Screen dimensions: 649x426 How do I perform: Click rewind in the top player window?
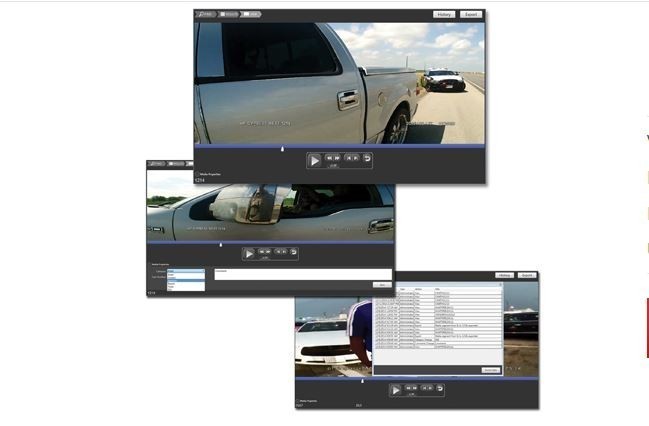point(329,158)
